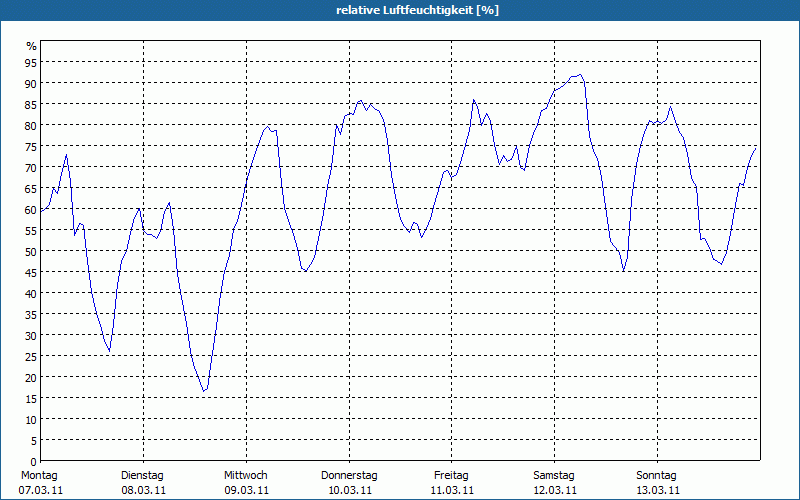Select the Montag day label
Viewport: 800px width, 500px height.
point(39,475)
